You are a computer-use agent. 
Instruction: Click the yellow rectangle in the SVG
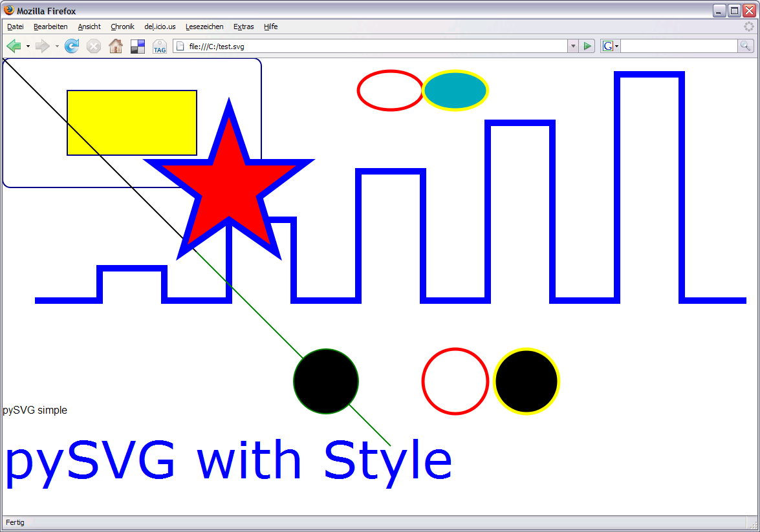(x=132, y=123)
